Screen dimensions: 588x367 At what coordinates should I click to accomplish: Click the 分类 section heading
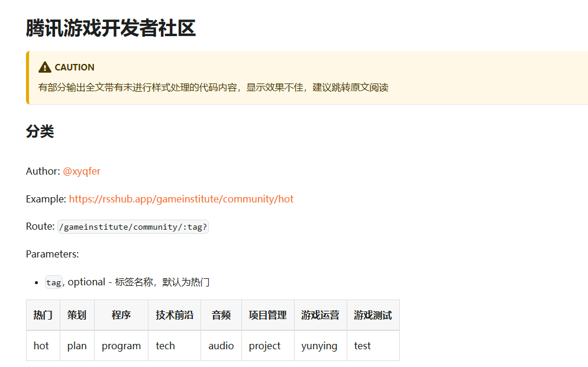coord(40,131)
